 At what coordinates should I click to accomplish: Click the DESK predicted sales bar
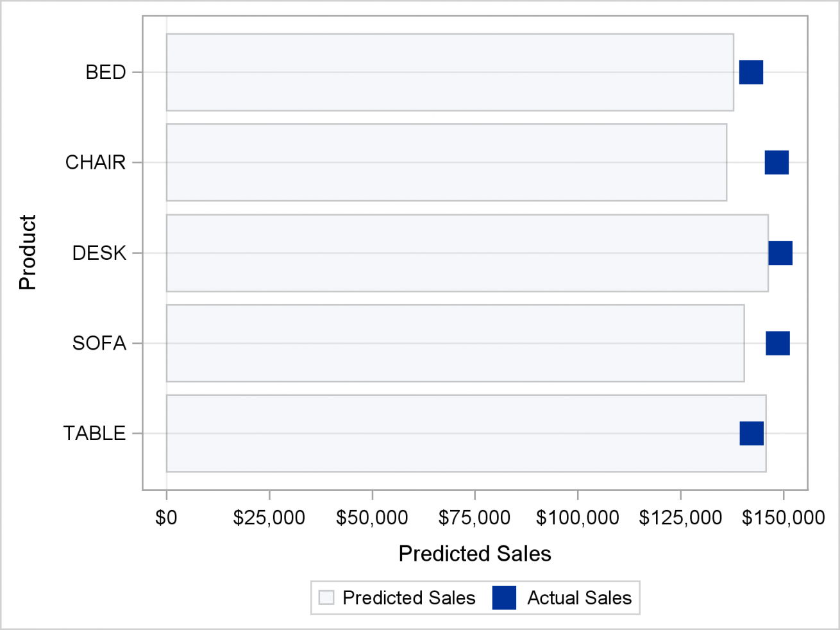(467, 253)
